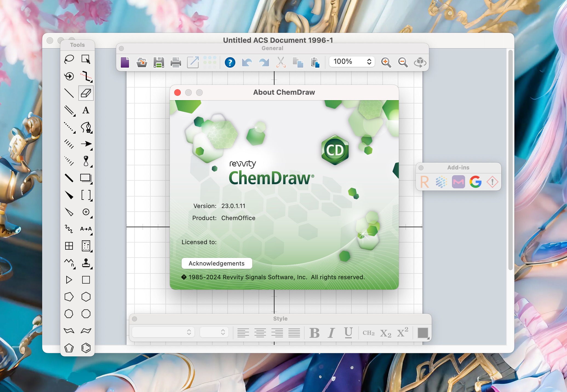Open the purple M add-in
The image size is (567, 392).
tap(459, 182)
